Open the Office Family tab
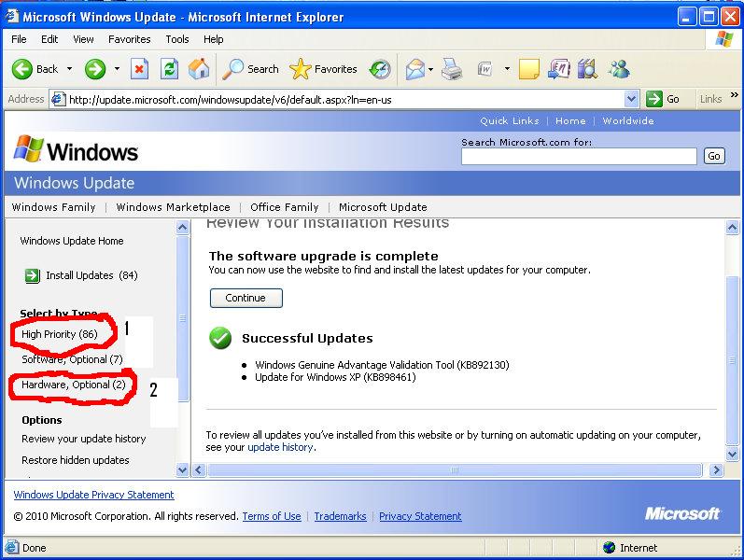The width and height of the screenshot is (744, 560). (284, 207)
